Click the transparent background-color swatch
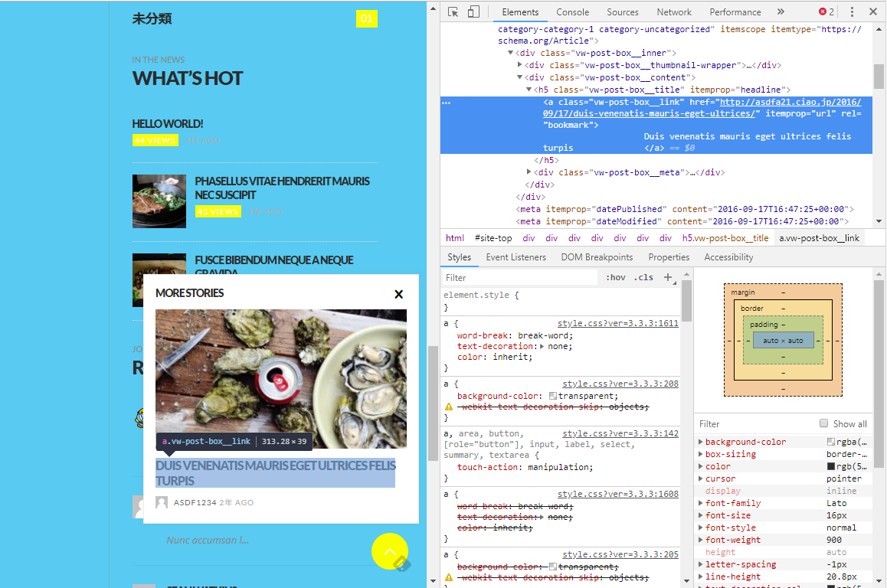This screenshot has width=887, height=588. (552, 396)
